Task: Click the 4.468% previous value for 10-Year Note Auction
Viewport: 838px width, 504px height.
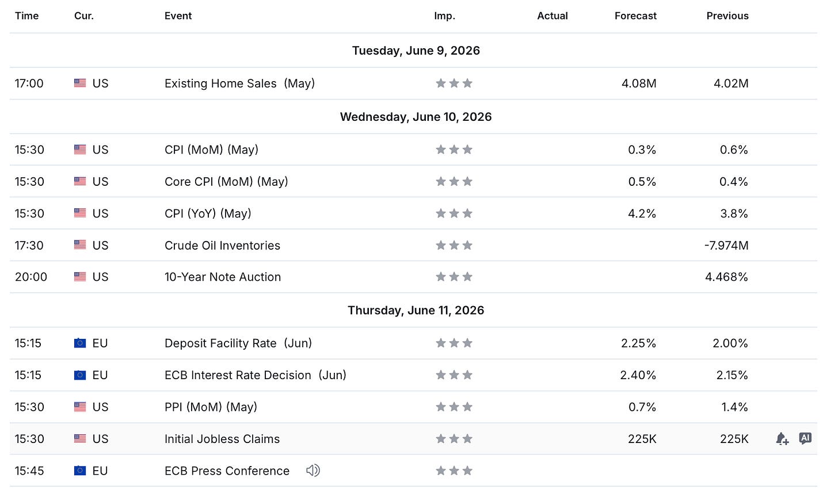Action: click(726, 277)
